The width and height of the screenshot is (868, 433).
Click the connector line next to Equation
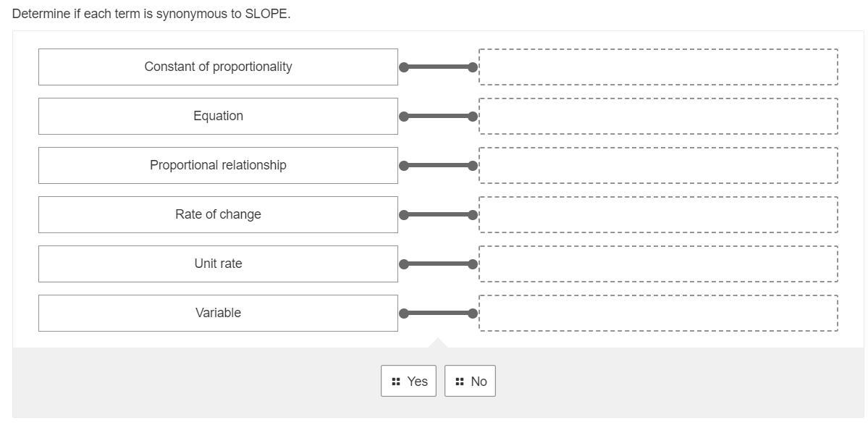[x=438, y=116]
